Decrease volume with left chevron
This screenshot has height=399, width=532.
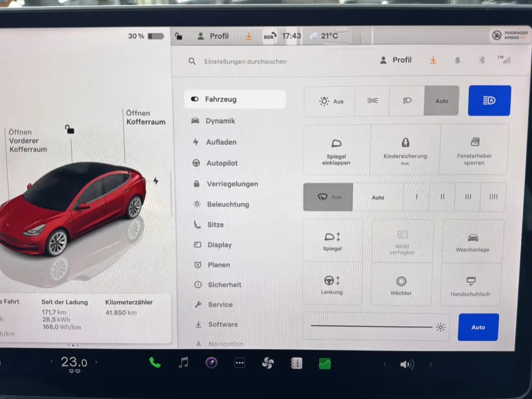click(x=385, y=365)
